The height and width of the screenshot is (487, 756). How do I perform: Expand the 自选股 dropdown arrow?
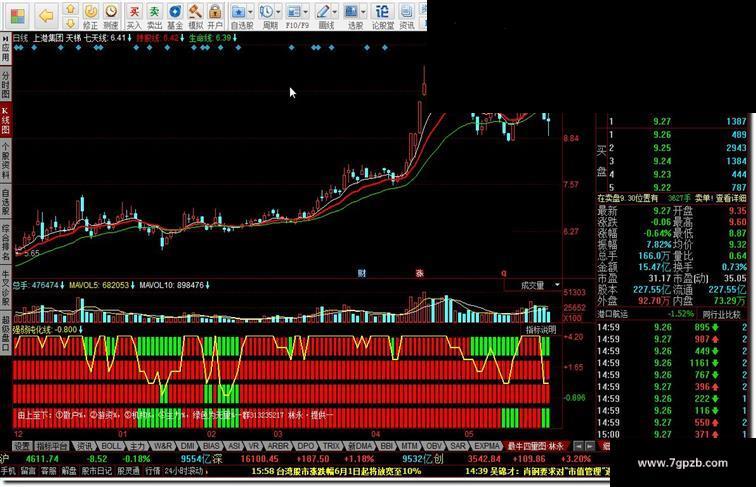point(250,13)
